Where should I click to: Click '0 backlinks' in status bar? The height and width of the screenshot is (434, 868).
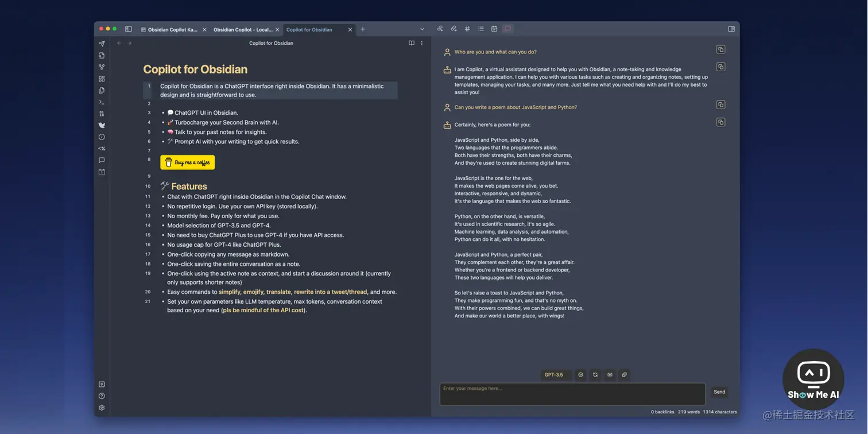pos(662,412)
